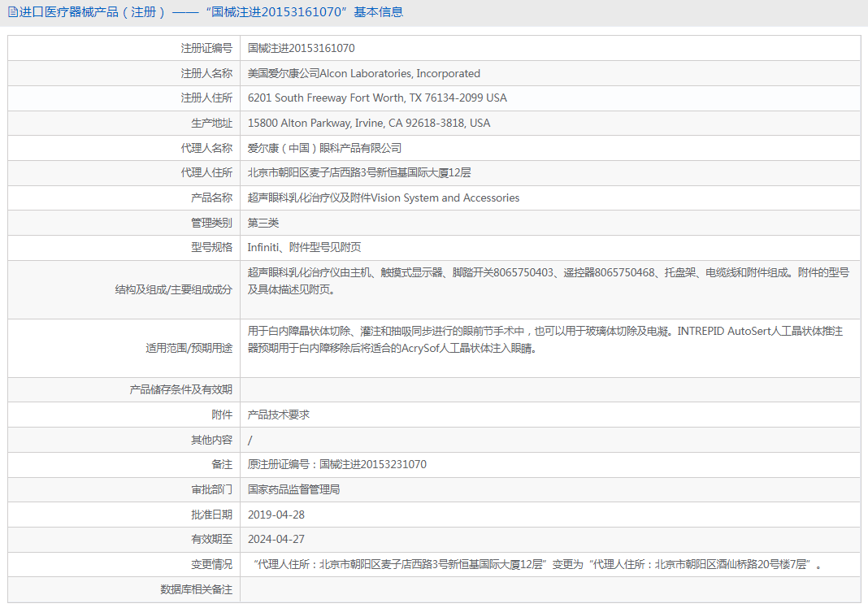Image resolution: width=868 pixels, height=608 pixels.
Task: Select 国家药品监督管理局 approval department
Action: pyautogui.click(x=293, y=489)
